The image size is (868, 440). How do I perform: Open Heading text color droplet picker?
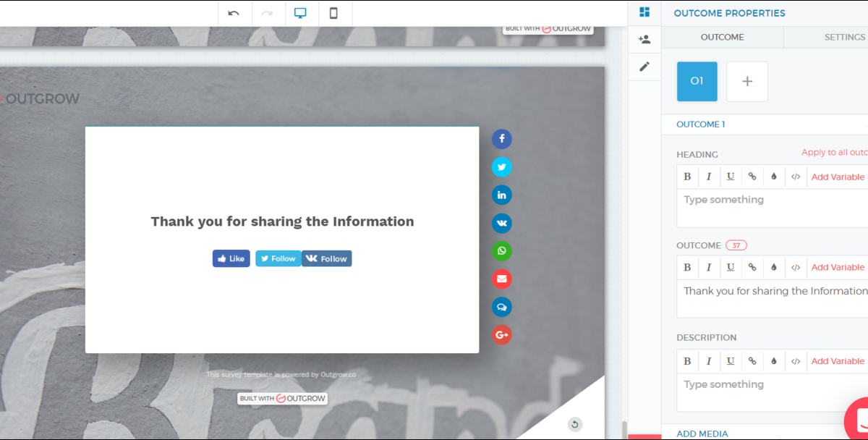pyautogui.click(x=774, y=177)
